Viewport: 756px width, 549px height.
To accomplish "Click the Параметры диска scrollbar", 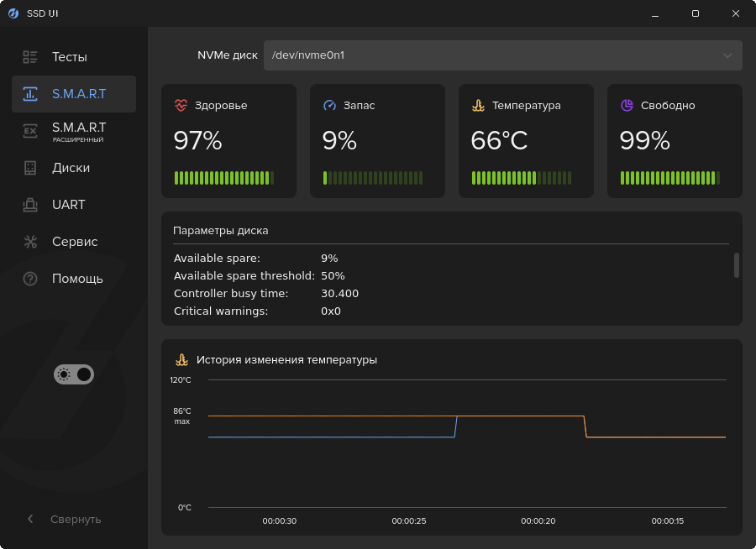I will coord(736,265).
